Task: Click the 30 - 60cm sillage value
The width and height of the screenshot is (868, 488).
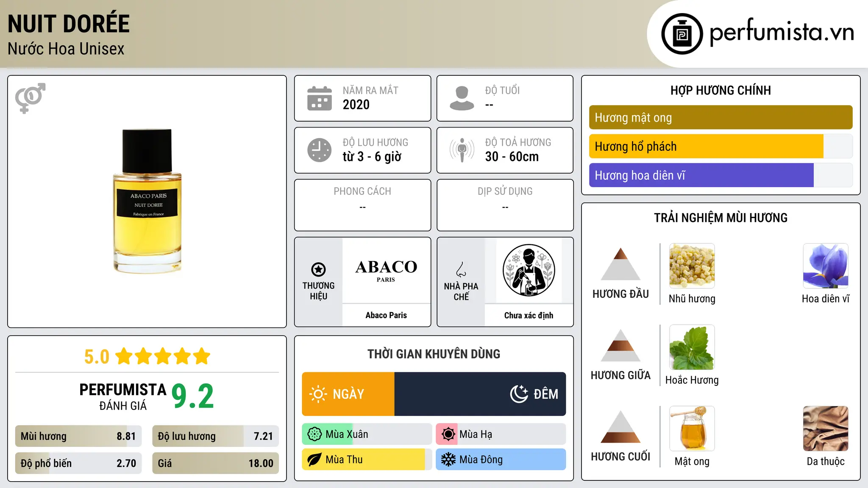Action: (x=512, y=156)
